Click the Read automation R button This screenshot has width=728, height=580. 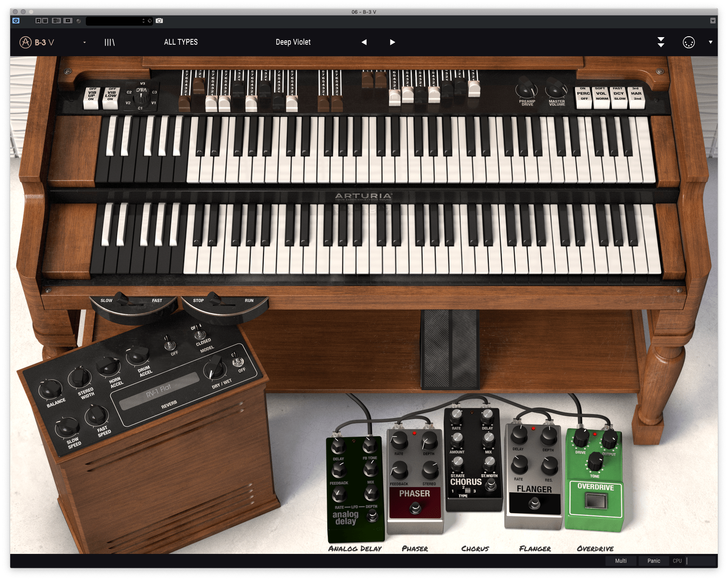pos(38,20)
